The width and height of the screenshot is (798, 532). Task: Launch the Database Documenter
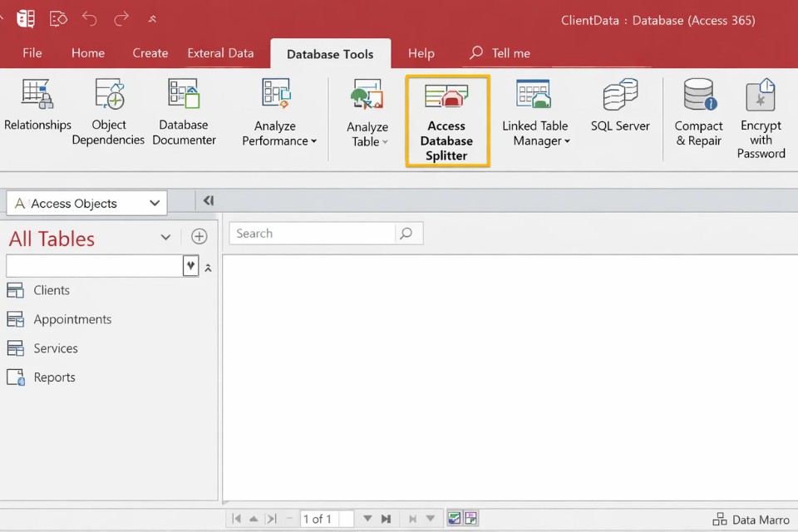184,111
